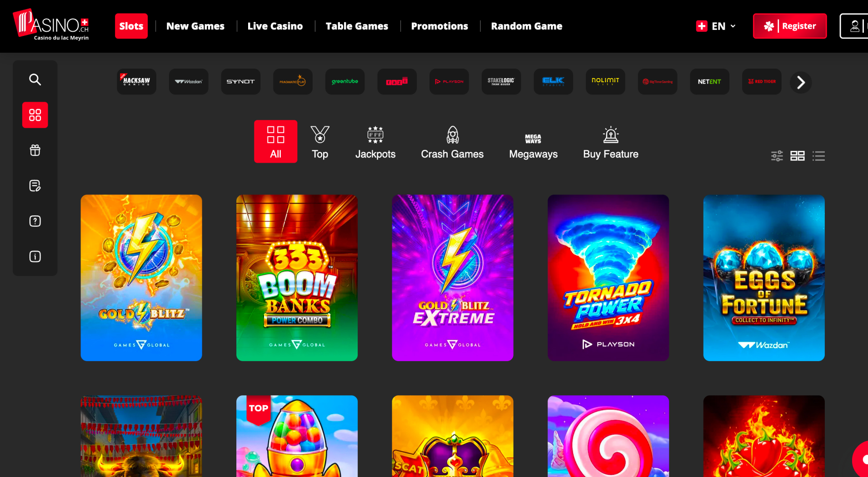Open Tornado Power 3x4 game
The image size is (868, 477).
[608, 278]
